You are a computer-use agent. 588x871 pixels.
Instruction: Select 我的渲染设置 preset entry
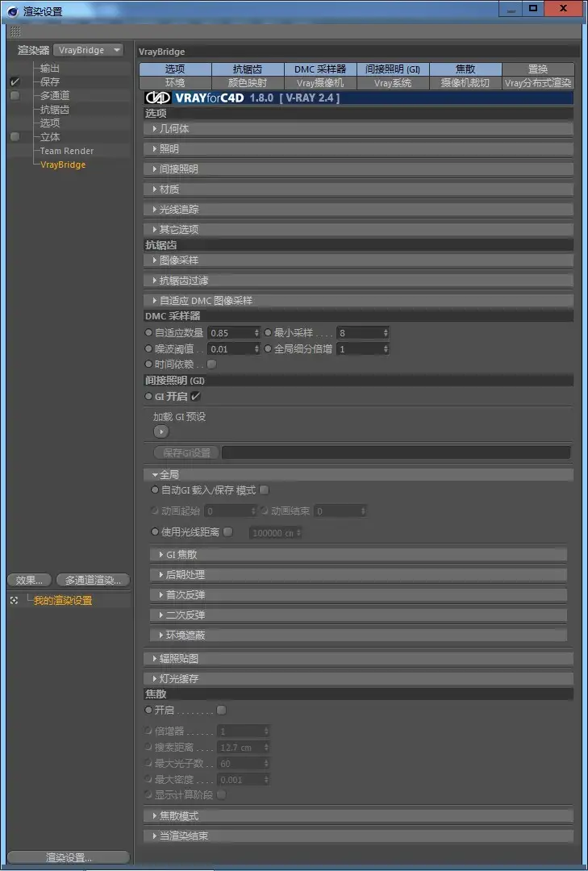coord(63,601)
